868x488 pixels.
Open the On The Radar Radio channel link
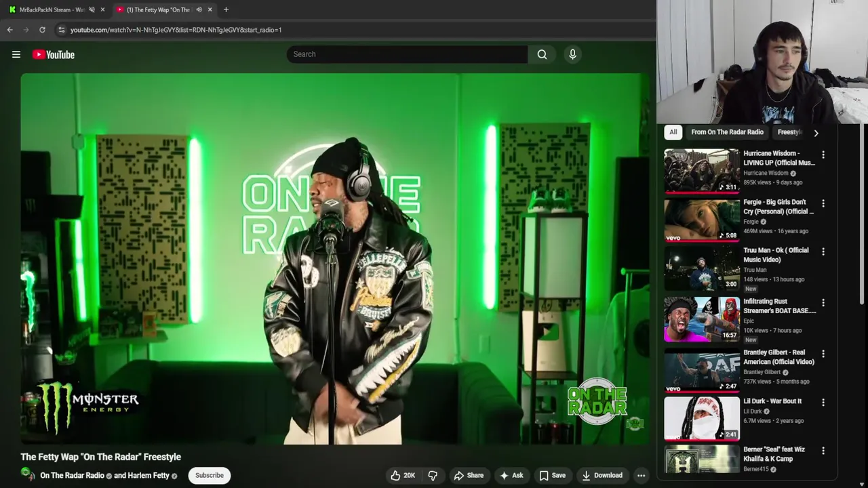(72, 475)
